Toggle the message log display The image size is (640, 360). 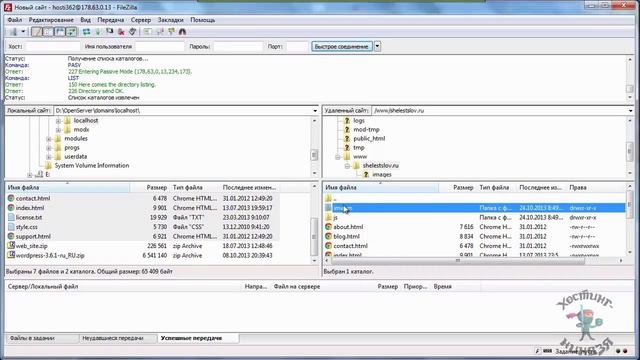(x=36, y=32)
